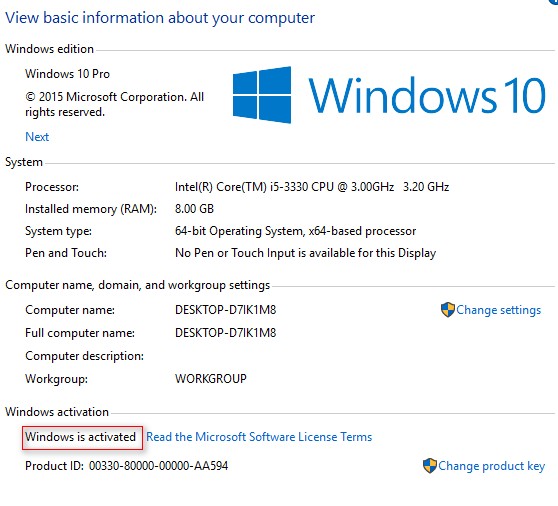
Task: Read the Microsoft Software License Terms link
Action: (259, 437)
